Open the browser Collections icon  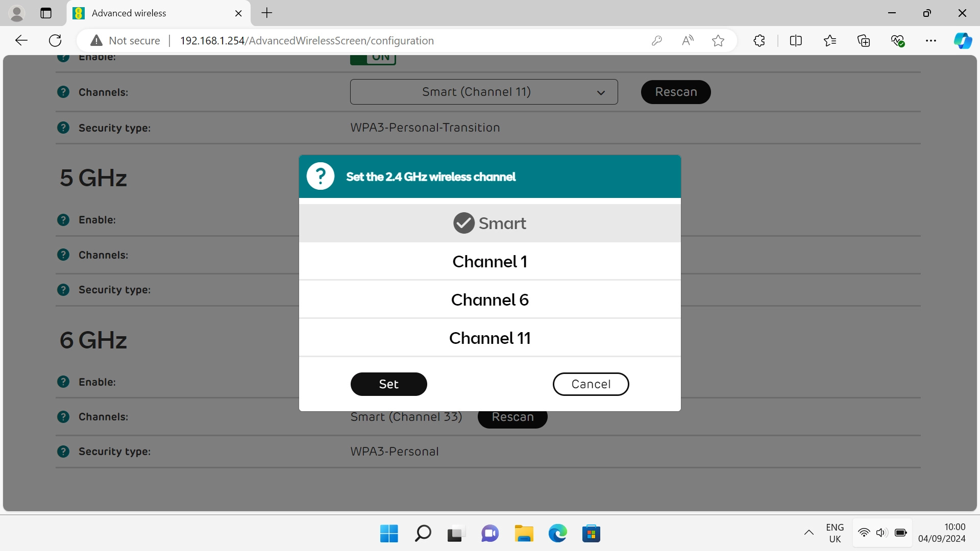pos(864,40)
